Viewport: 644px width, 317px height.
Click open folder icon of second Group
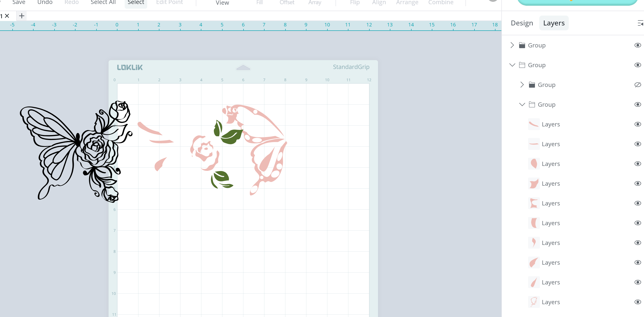pos(522,65)
